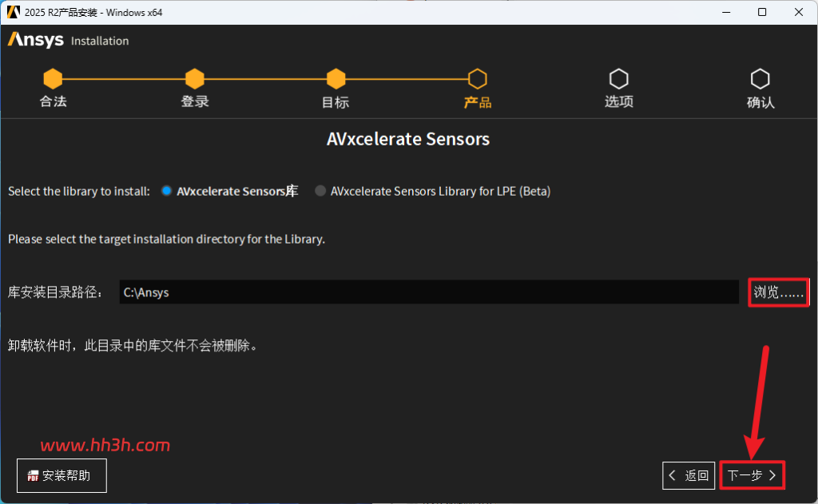
Task: Select the AVxcelerate Sensors库 radio button
Action: 166,191
